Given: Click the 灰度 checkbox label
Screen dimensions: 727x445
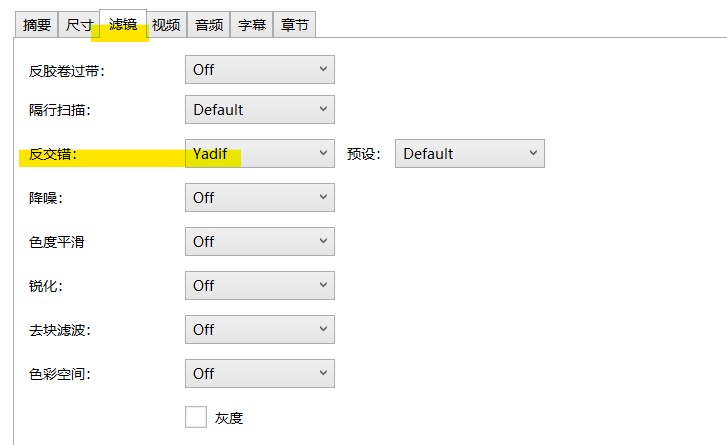Looking at the screenshot, I should click(x=229, y=418).
